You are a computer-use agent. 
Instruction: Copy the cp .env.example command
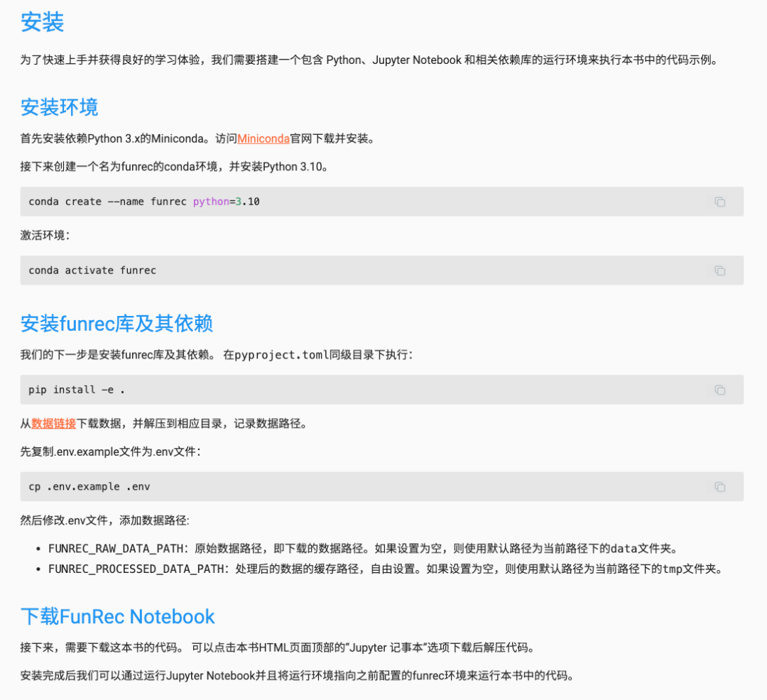tap(720, 487)
